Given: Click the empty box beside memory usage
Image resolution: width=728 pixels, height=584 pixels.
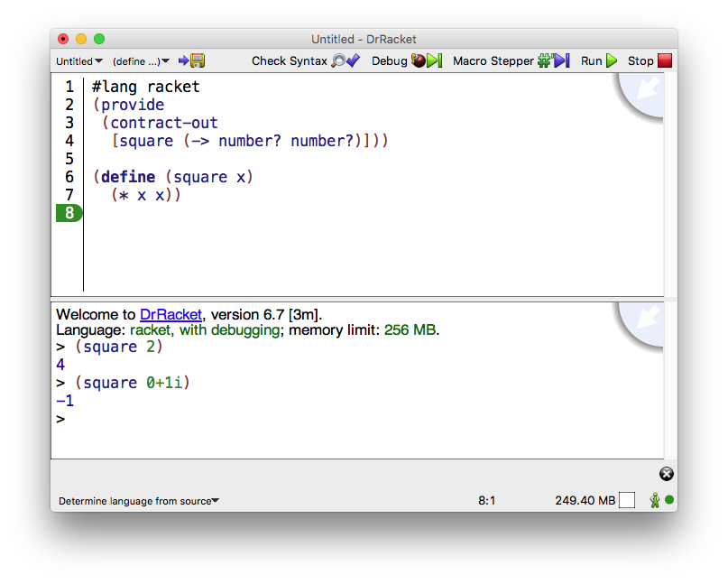Looking at the screenshot, I should [x=627, y=500].
